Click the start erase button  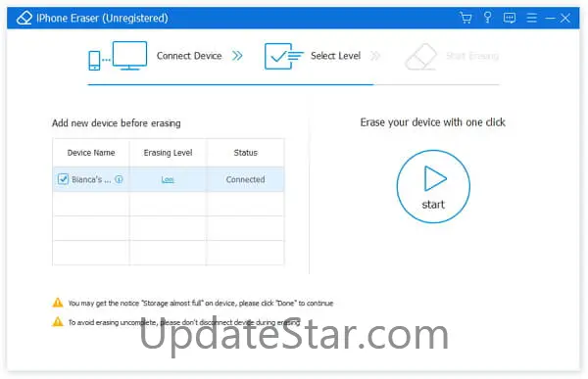433,186
